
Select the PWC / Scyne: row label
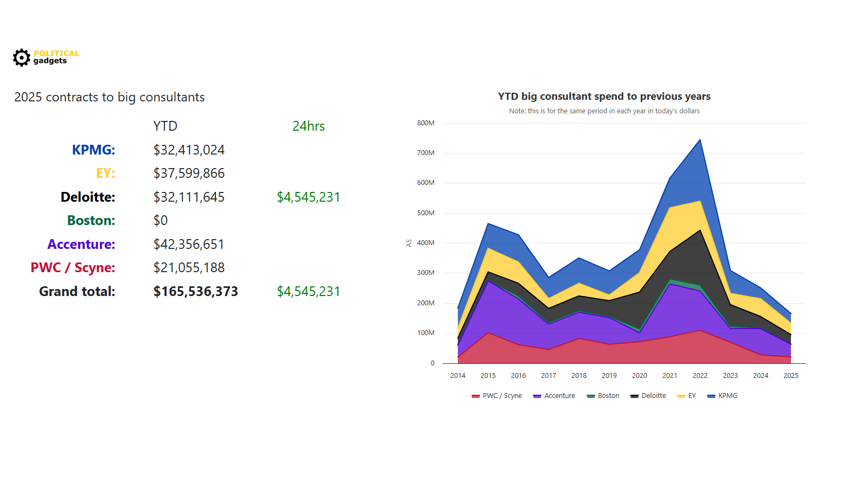tap(73, 267)
